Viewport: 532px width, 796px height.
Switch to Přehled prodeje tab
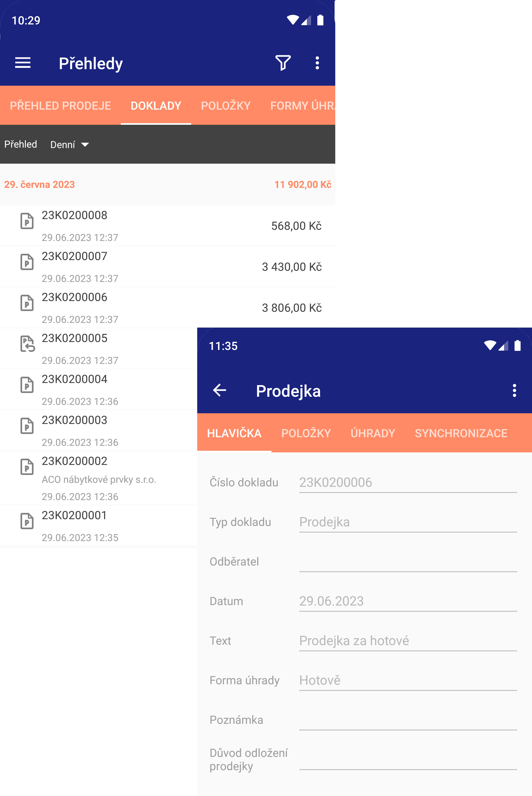60,105
